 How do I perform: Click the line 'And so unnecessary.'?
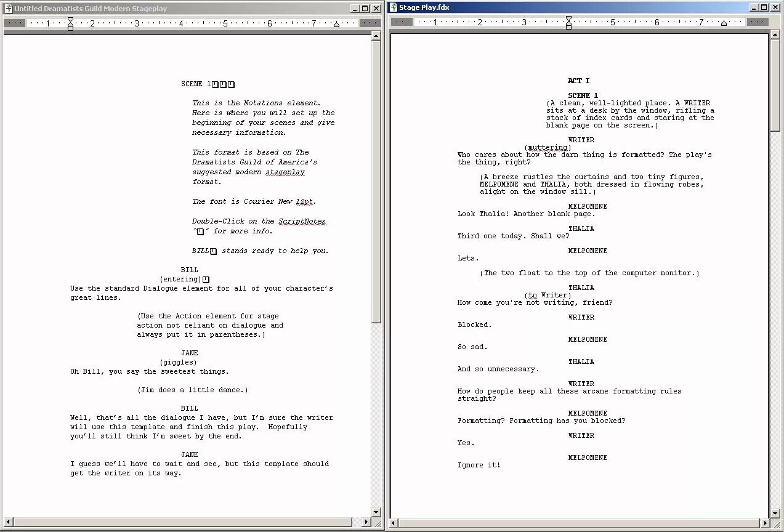coord(498,369)
